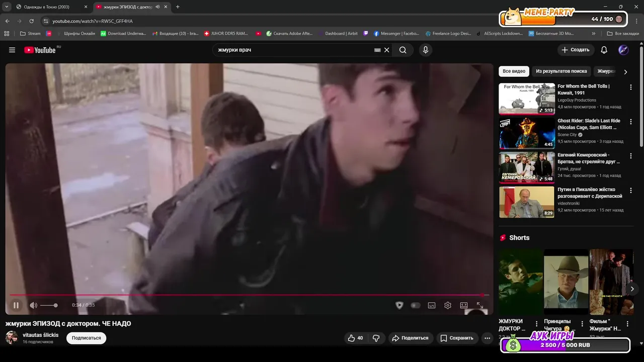The height and width of the screenshot is (362, 644).
Task: View site information icon in address bar
Action: [46, 21]
